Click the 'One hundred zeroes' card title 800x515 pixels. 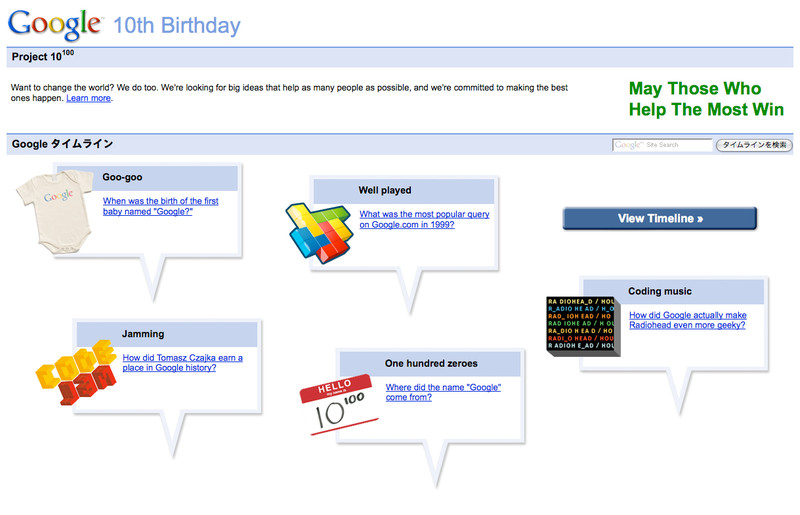coord(431,363)
